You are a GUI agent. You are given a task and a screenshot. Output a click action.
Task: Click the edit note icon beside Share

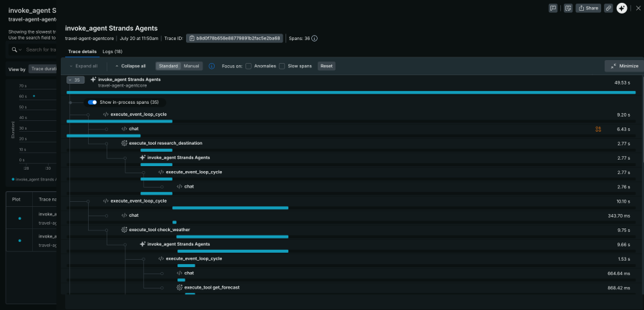click(568, 8)
